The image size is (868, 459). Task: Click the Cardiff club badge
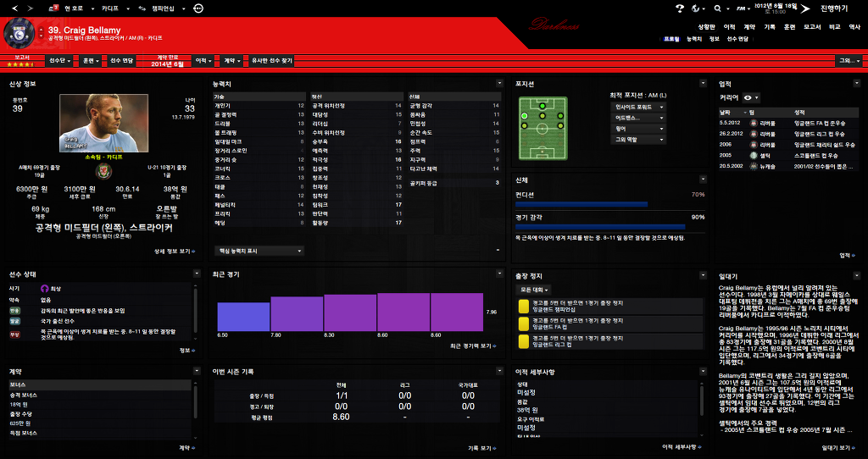(19, 34)
